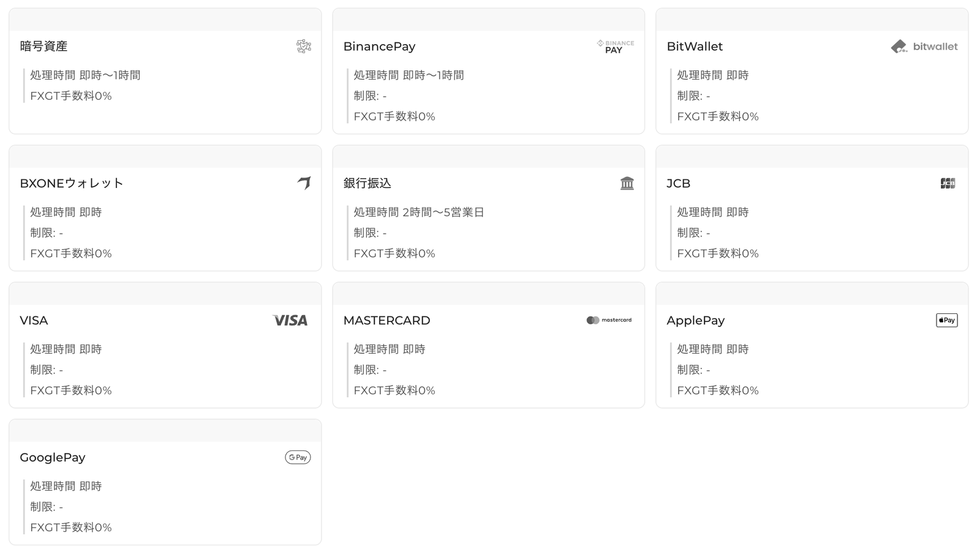Choose the GooglePay payment title

(53, 457)
